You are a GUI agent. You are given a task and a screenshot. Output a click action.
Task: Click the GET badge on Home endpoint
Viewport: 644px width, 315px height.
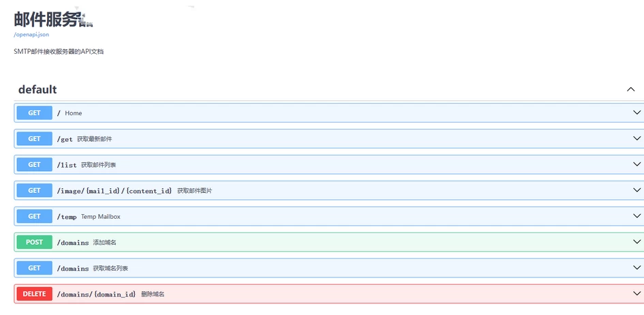click(35, 113)
